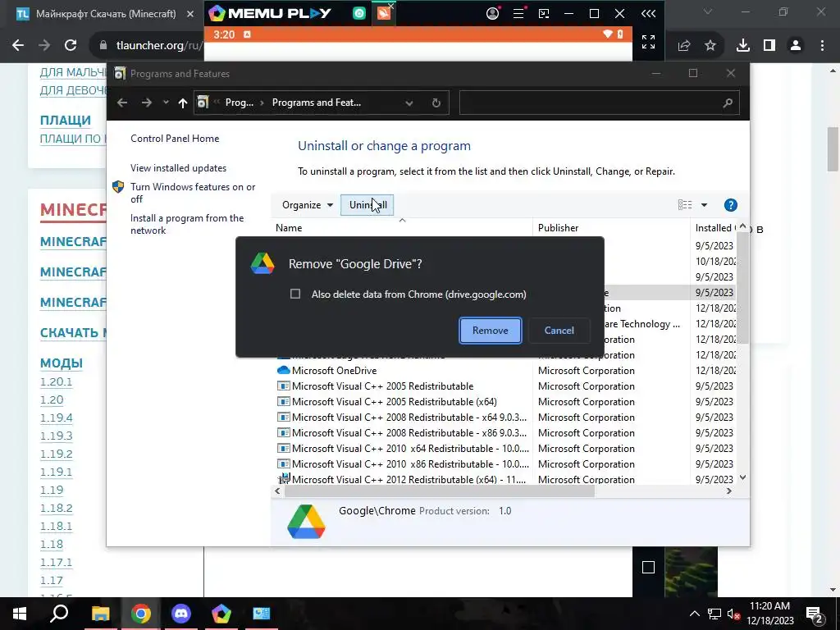
Task: Confirm removal with the Remove button
Action: pos(491,331)
